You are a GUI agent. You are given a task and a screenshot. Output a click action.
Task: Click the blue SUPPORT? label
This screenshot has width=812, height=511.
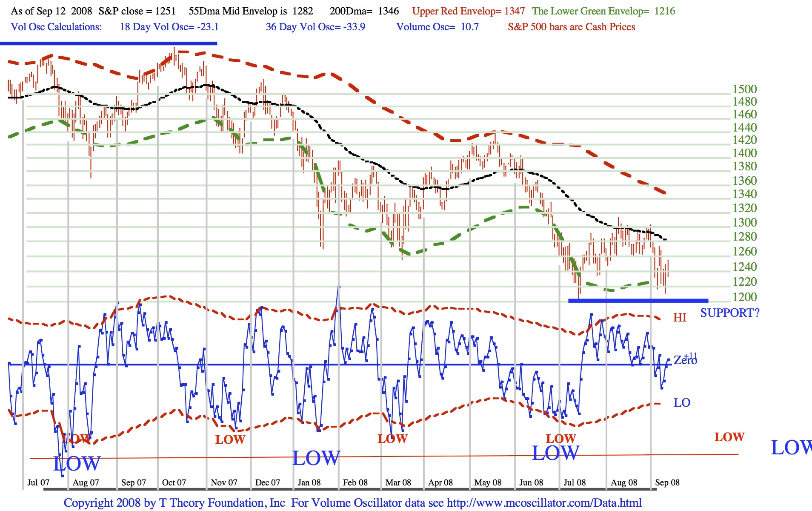[x=729, y=313]
